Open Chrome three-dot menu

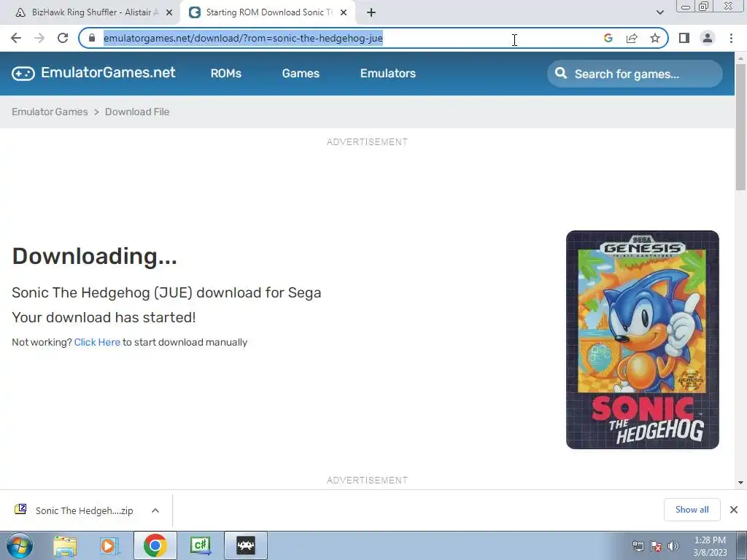pos(731,38)
